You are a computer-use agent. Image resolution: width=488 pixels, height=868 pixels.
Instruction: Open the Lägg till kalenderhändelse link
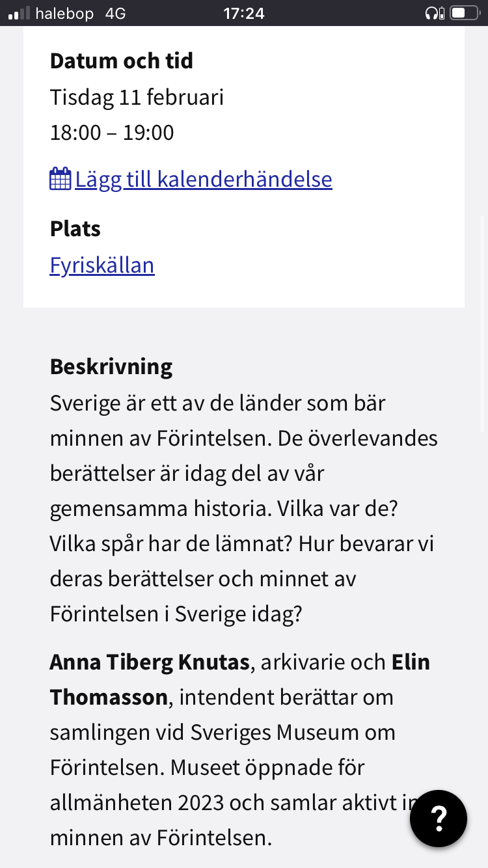[x=204, y=179]
